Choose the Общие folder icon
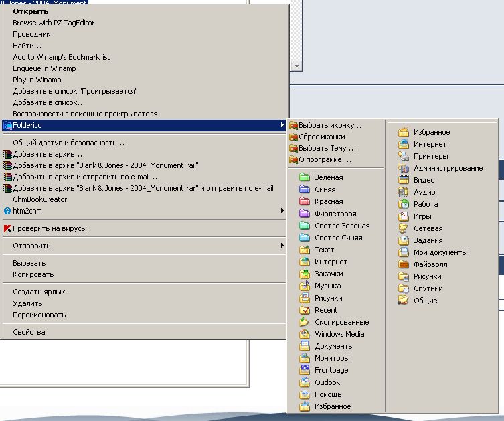The width and height of the screenshot is (504, 421). [404, 301]
